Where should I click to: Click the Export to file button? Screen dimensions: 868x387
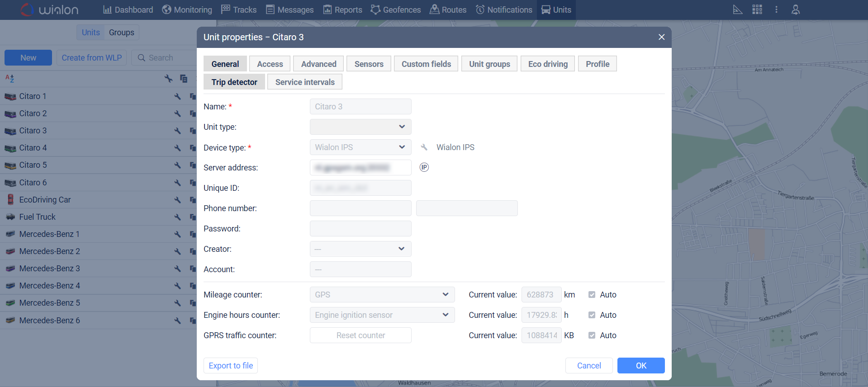pos(231,365)
